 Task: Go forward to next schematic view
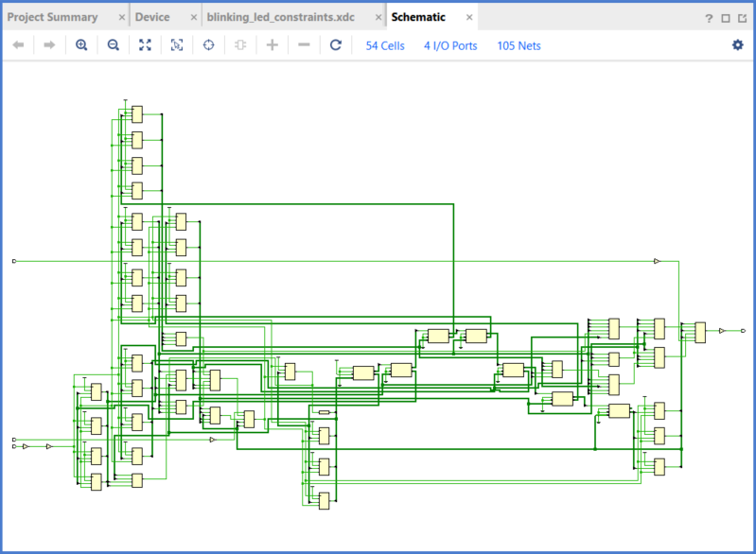point(49,45)
